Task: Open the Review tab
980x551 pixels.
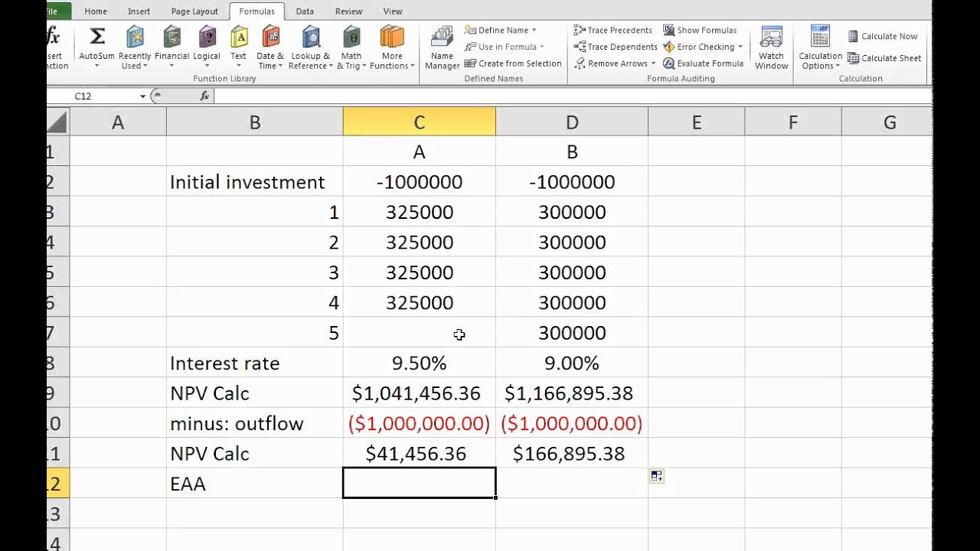Action: [x=349, y=11]
